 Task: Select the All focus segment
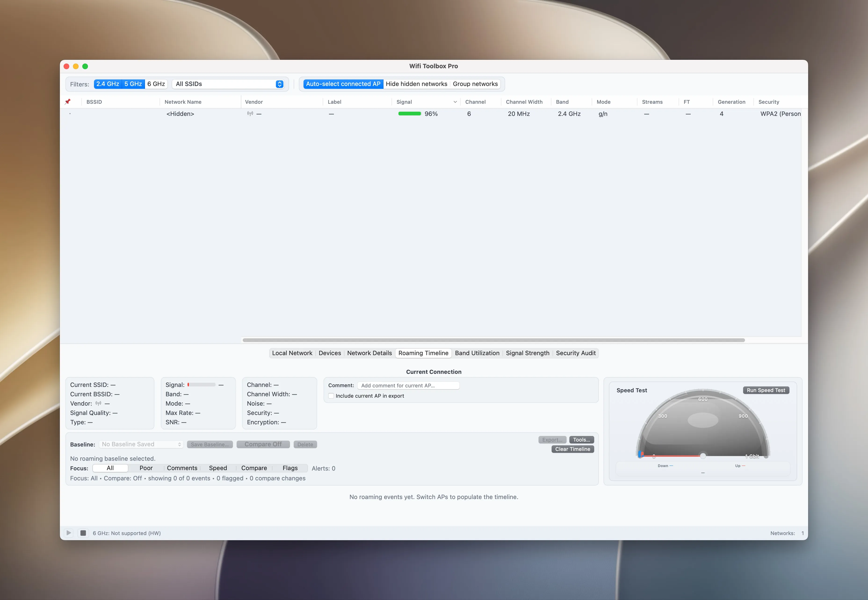110,468
